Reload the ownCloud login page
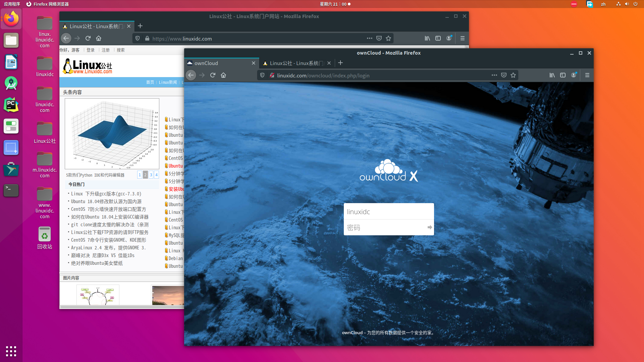 [x=213, y=75]
